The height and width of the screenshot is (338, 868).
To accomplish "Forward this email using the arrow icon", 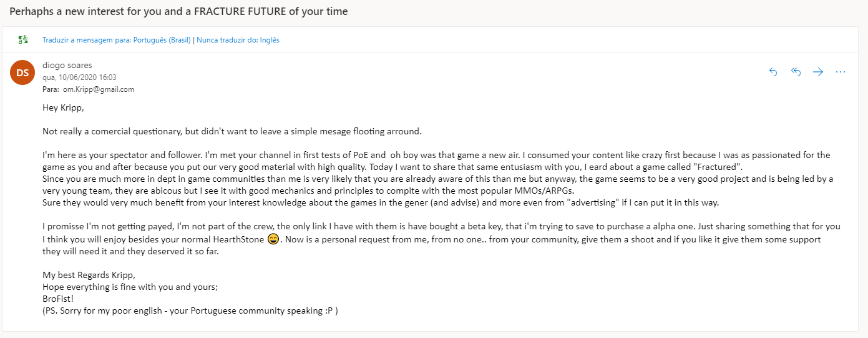I will (x=818, y=72).
